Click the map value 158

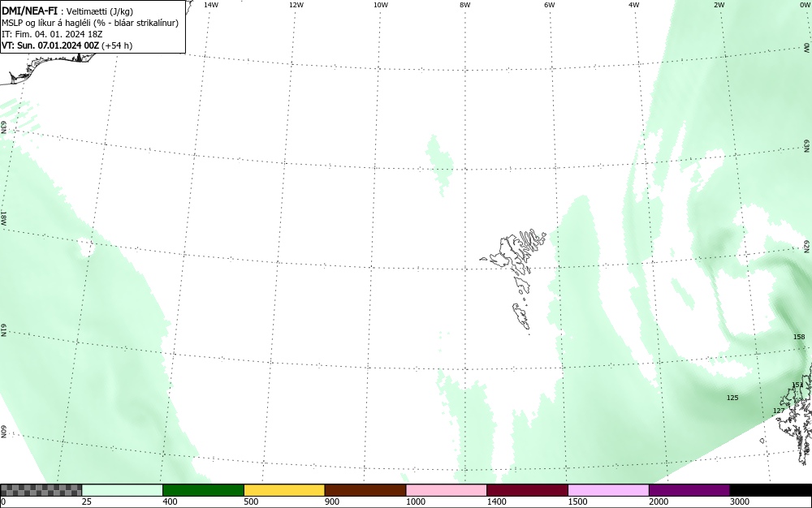point(799,337)
